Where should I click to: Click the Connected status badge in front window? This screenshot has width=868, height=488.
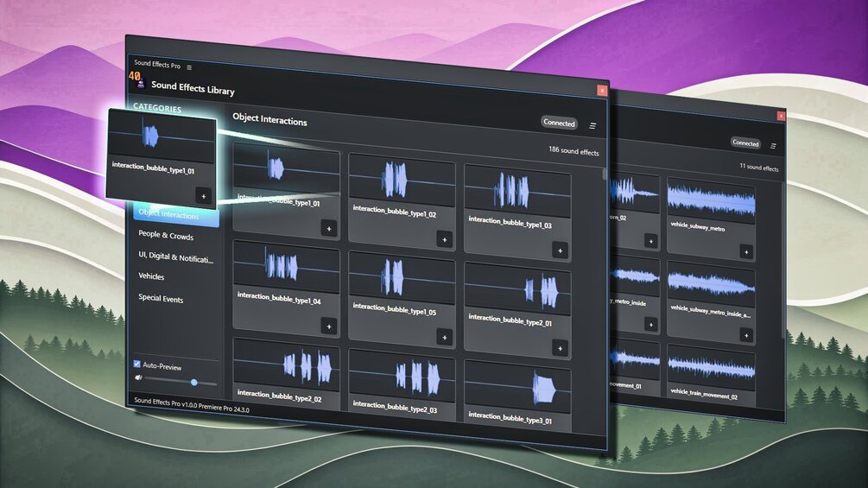click(x=559, y=123)
